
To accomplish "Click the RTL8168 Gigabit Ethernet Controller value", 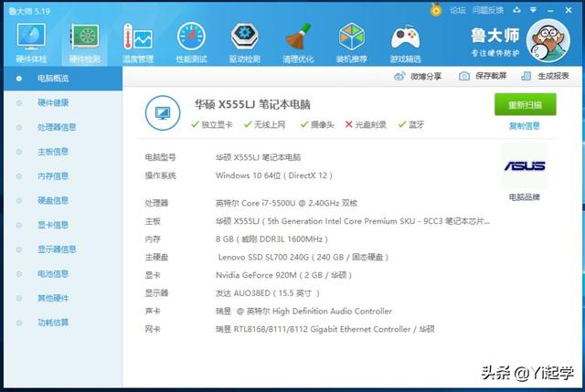I will 325,329.
